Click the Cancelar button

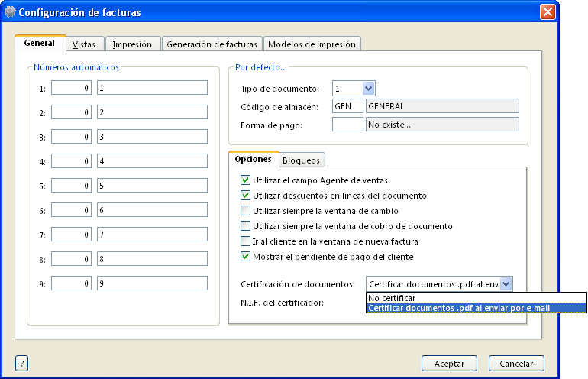(516, 363)
